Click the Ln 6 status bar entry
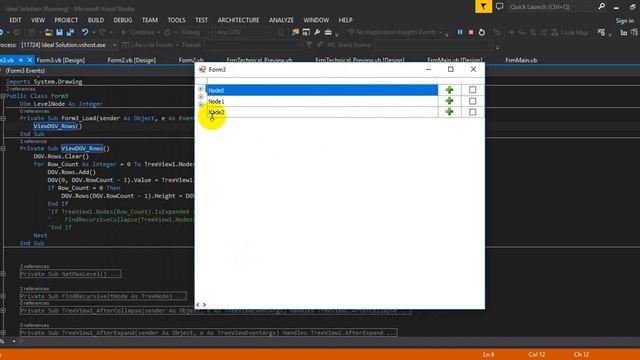This screenshot has height=360, width=640. coord(489,354)
